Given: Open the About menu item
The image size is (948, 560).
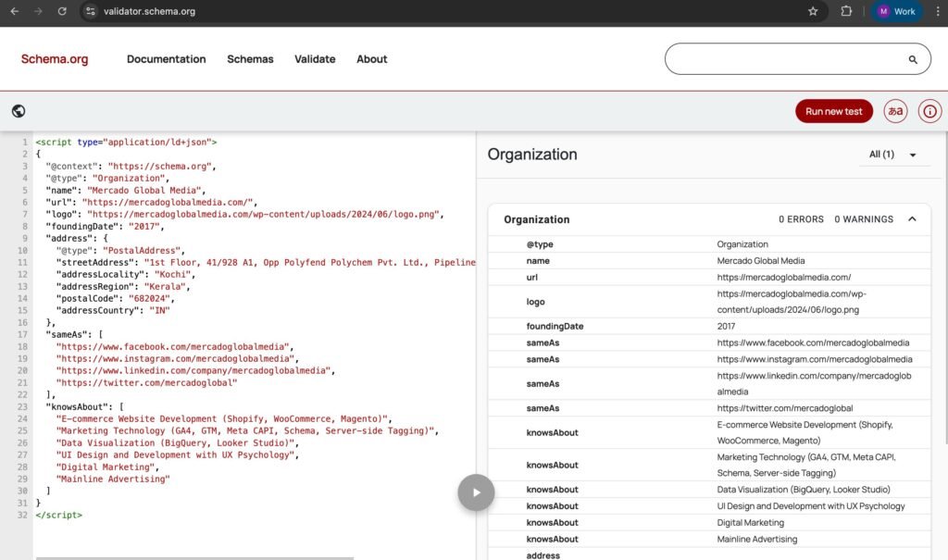Looking at the screenshot, I should (372, 58).
